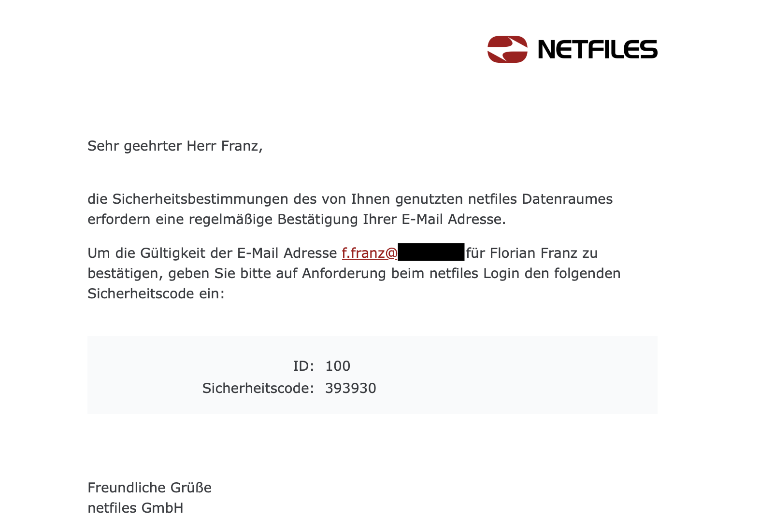Click the blacked-out redacted email domain
This screenshot has width=774, height=532.
click(x=431, y=252)
